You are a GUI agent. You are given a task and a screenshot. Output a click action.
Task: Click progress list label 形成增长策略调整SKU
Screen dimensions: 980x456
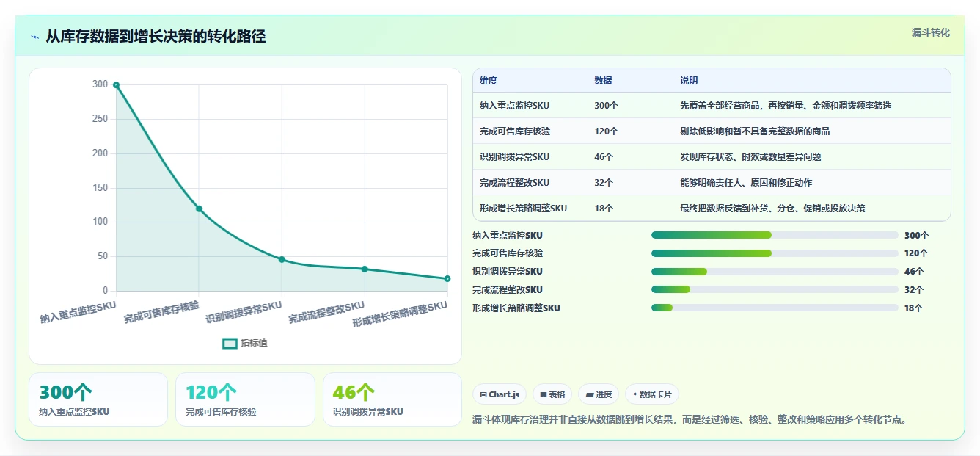point(516,308)
